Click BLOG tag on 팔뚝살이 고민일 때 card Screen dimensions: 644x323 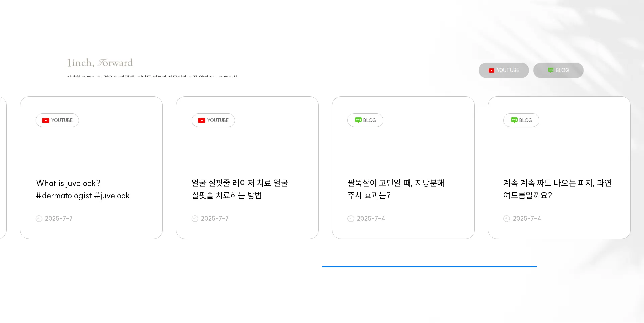pyautogui.click(x=365, y=120)
